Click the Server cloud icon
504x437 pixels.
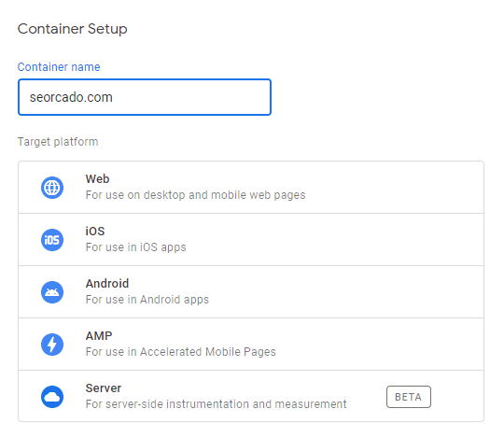click(x=52, y=397)
